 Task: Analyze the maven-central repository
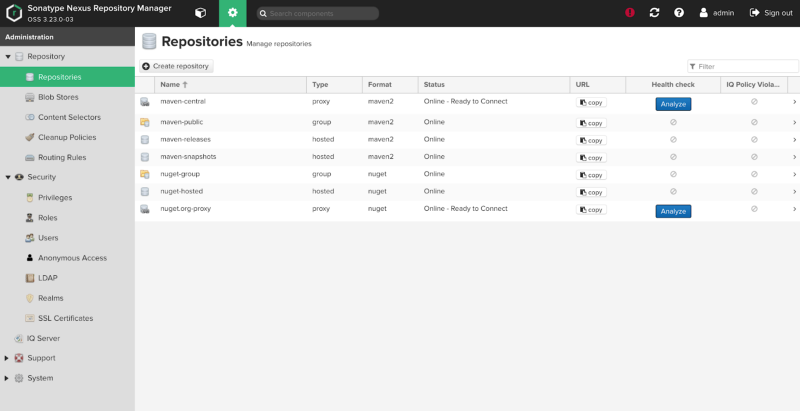point(673,103)
